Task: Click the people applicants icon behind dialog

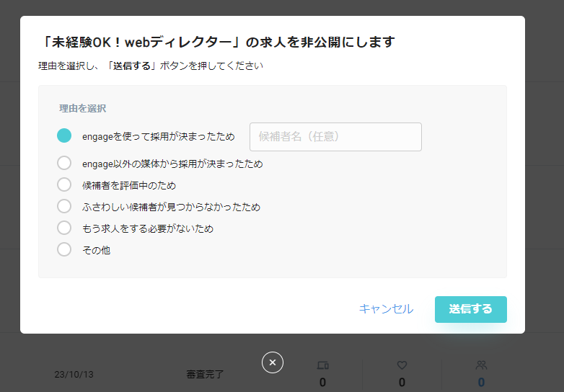Action: tap(481, 365)
